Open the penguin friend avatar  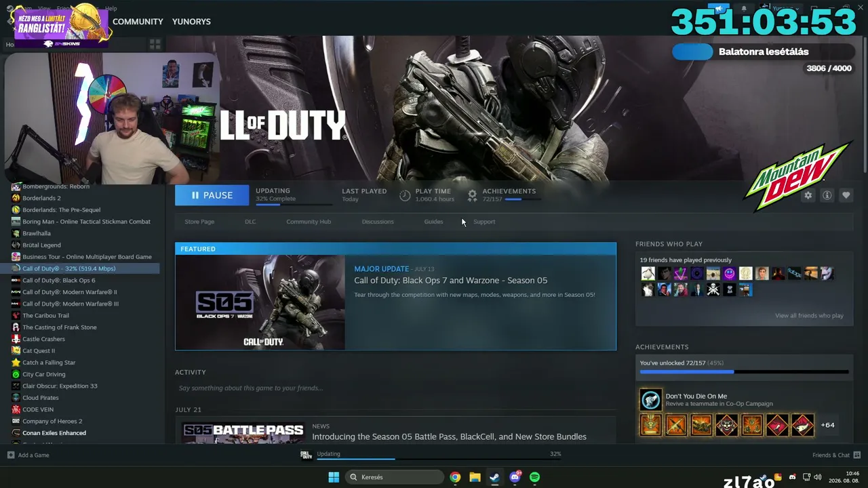648,274
